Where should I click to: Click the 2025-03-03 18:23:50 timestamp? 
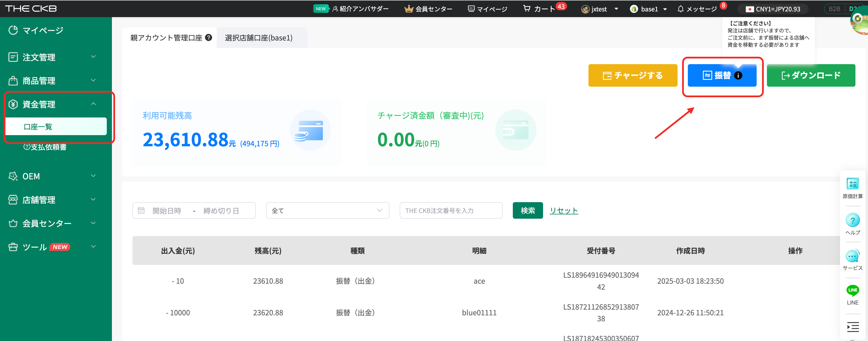(x=690, y=281)
